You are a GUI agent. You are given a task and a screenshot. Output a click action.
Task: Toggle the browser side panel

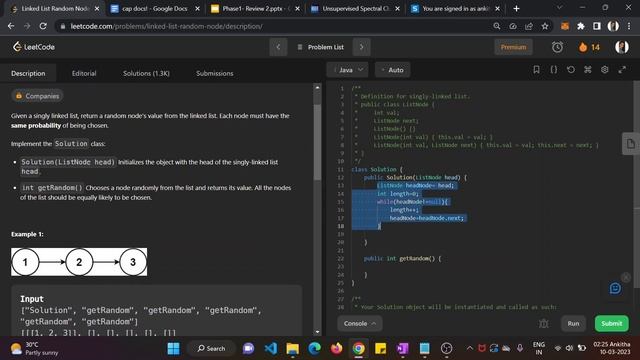click(x=597, y=26)
